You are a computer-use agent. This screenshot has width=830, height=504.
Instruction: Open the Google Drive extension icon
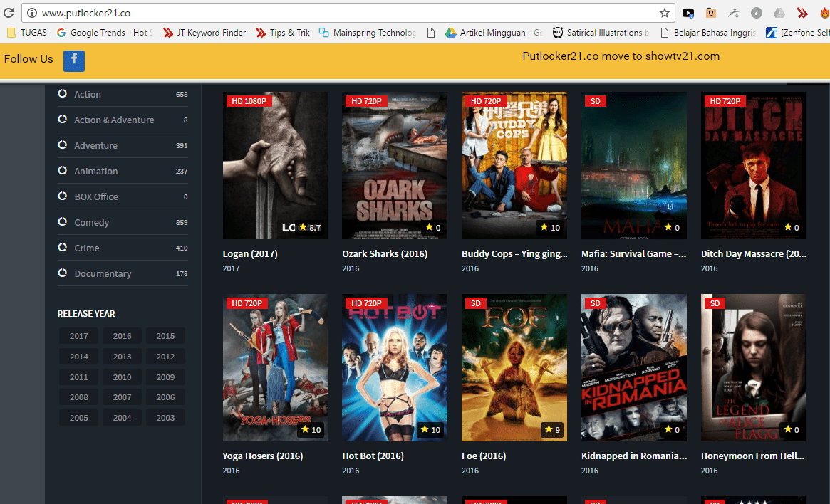[779, 14]
